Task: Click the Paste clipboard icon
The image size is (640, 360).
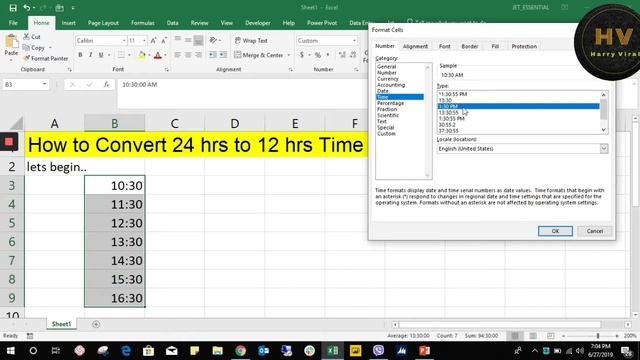Action: (11, 42)
